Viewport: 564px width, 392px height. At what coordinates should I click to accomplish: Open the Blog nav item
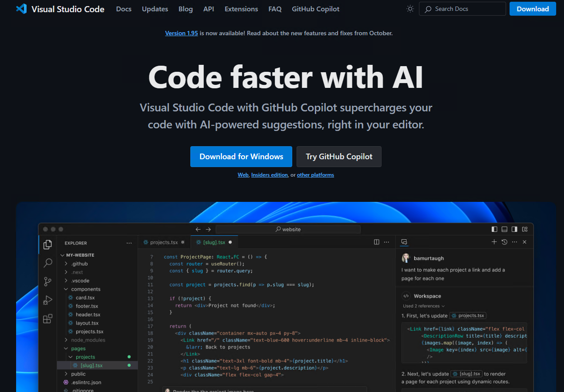[x=186, y=9]
